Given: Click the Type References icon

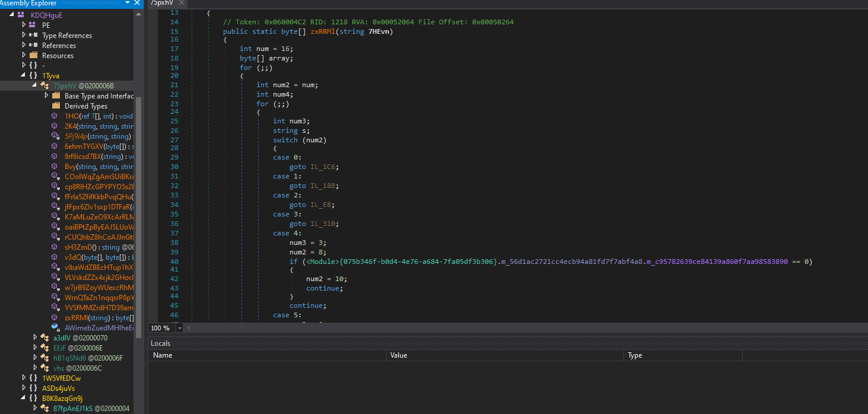Looking at the screenshot, I should pyautogui.click(x=33, y=35).
